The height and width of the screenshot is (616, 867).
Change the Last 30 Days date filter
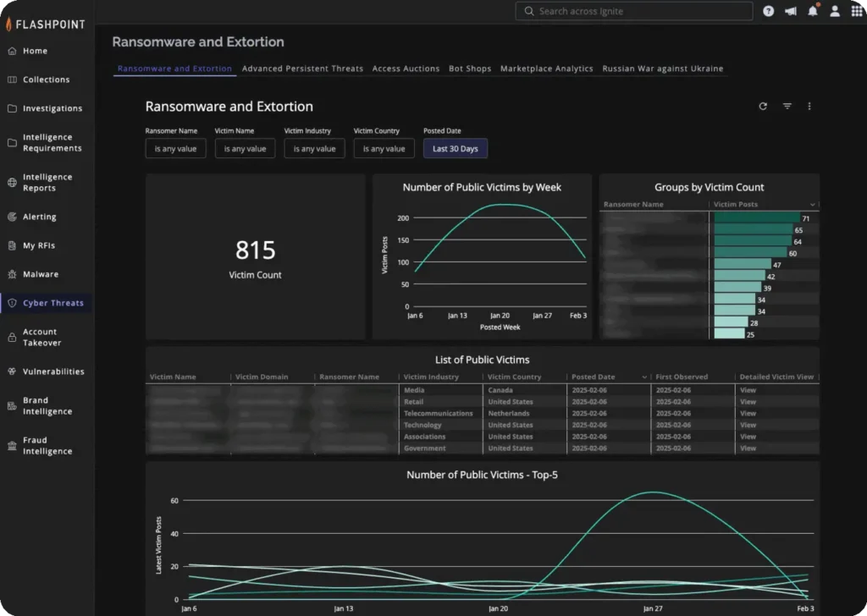[456, 149]
